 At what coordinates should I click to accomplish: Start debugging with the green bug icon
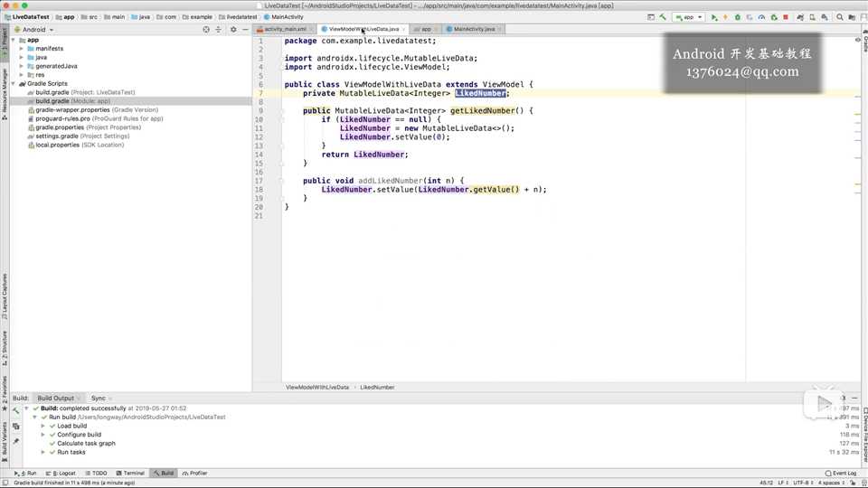click(738, 17)
